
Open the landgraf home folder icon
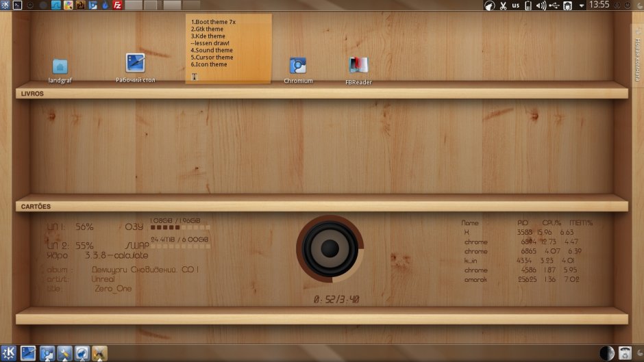[60, 66]
